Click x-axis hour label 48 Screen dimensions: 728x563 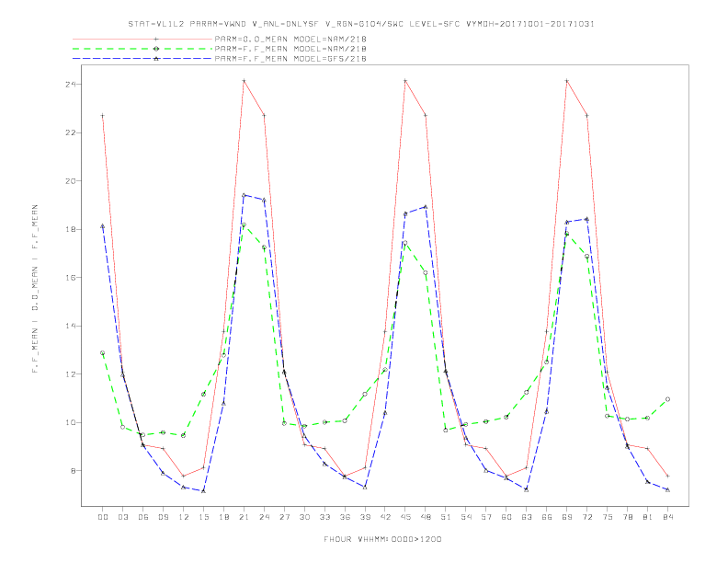click(426, 517)
